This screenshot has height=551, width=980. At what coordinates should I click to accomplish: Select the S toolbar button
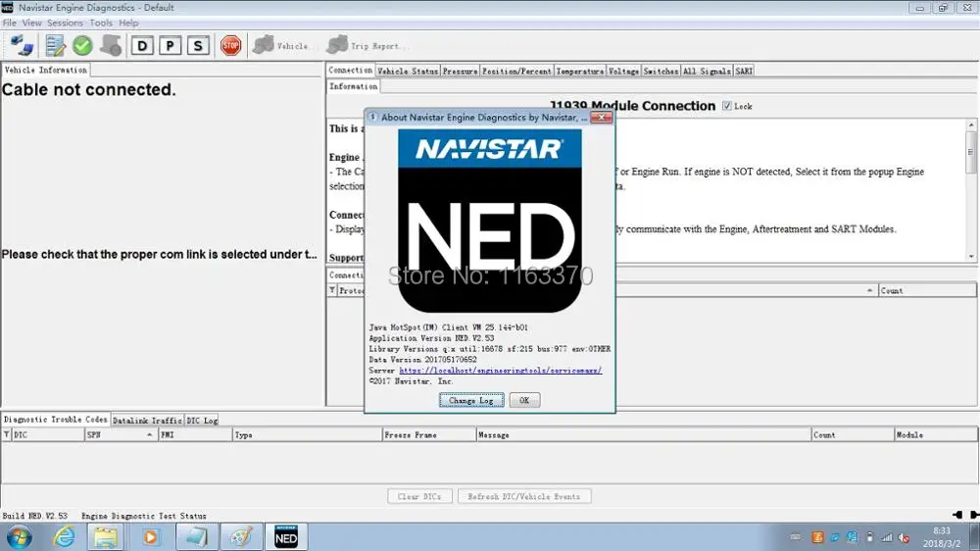(198, 46)
